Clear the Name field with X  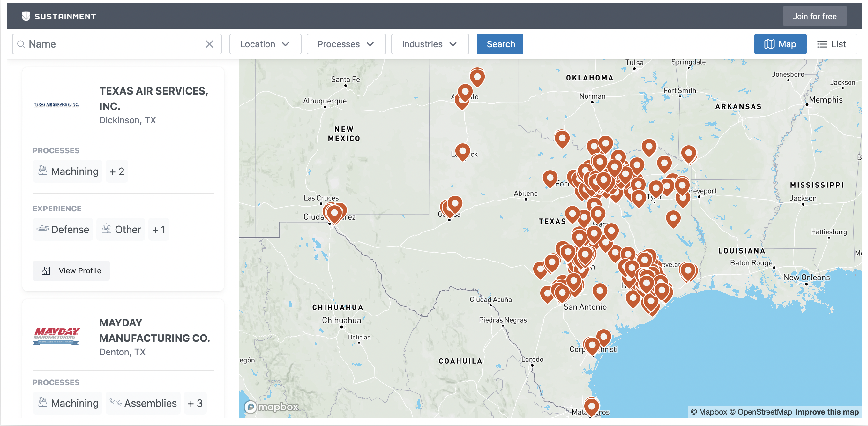pos(209,44)
